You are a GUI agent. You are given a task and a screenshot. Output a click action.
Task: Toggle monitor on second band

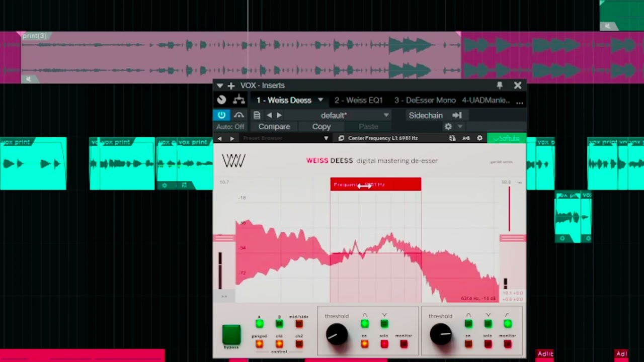(x=507, y=344)
